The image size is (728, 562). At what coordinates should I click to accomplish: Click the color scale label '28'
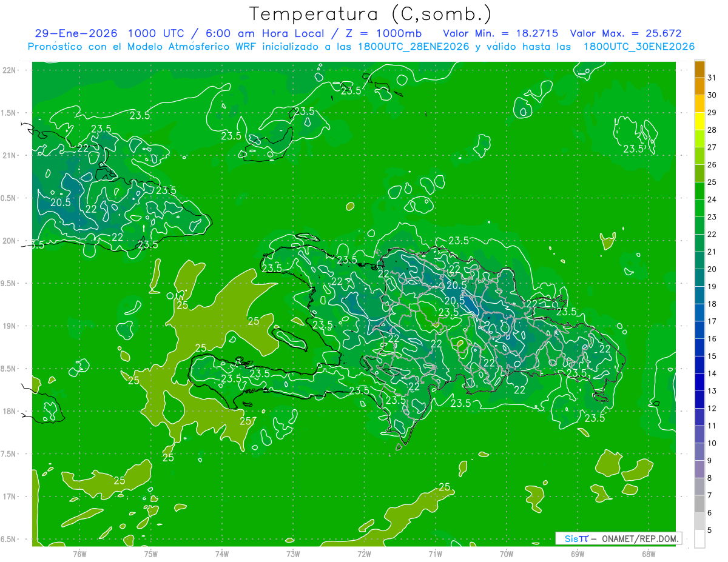pyautogui.click(x=712, y=130)
